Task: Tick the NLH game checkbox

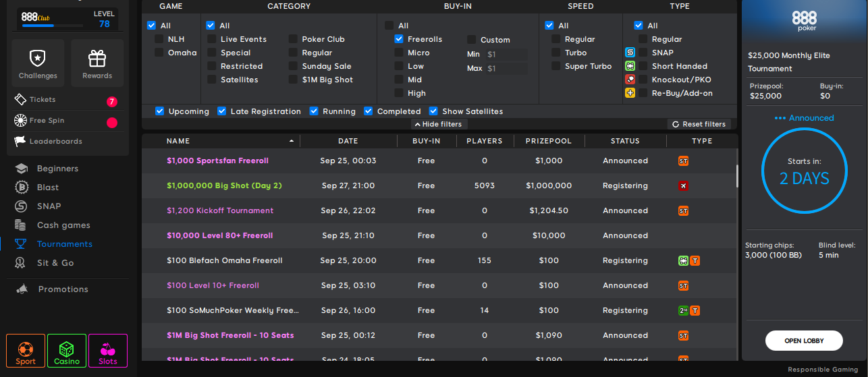Action: (x=159, y=39)
